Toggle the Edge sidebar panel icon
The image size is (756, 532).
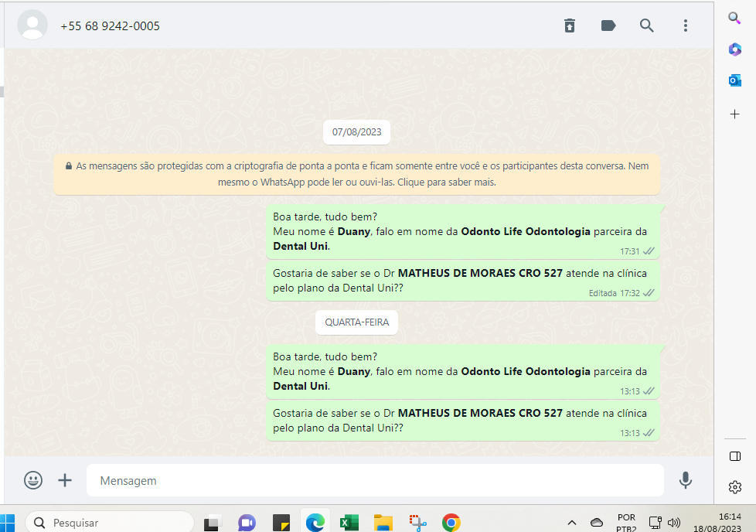pyautogui.click(x=735, y=456)
